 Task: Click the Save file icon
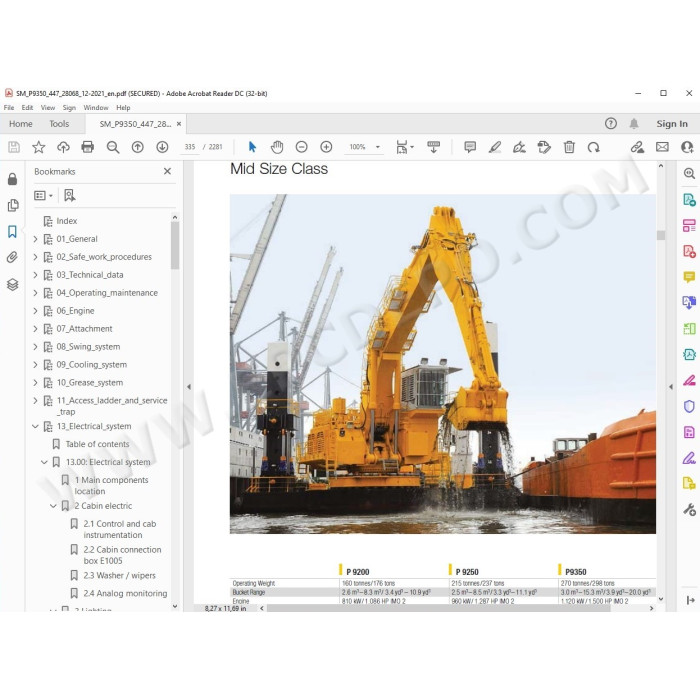tap(14, 147)
